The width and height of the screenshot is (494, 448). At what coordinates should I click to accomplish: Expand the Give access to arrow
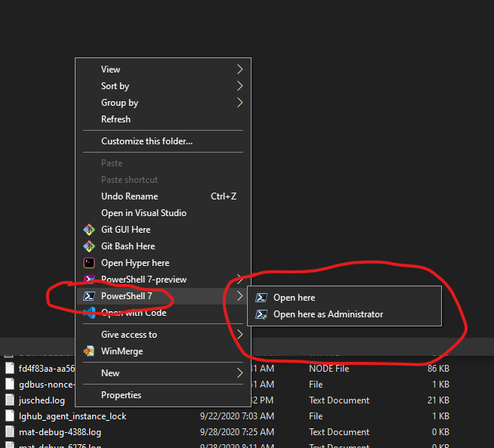[x=239, y=334]
